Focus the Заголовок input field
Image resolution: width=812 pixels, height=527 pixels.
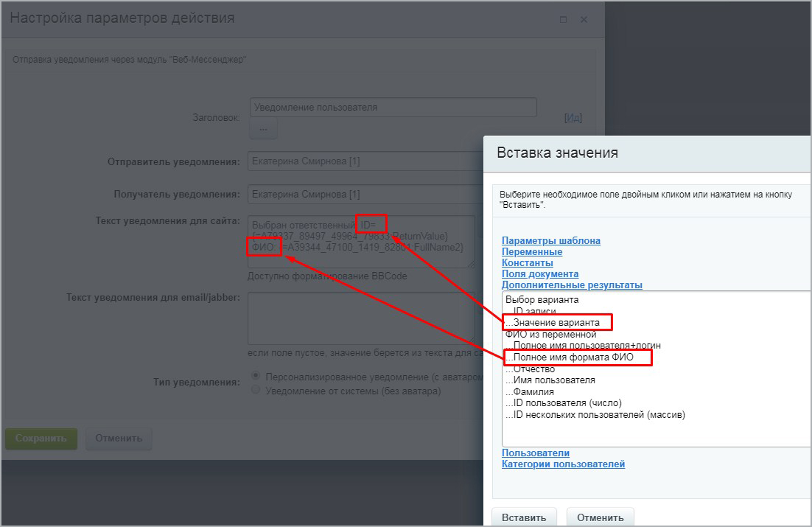coord(393,108)
